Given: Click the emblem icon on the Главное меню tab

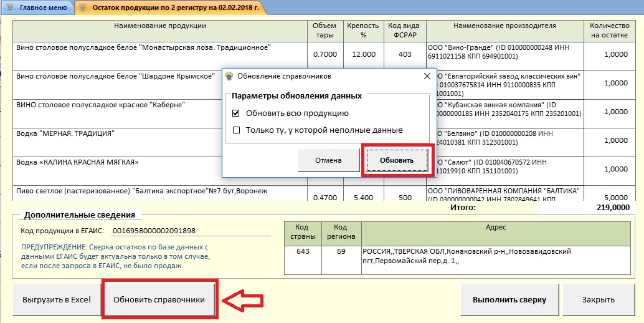Looking at the screenshot, I should pyautogui.click(x=9, y=8).
